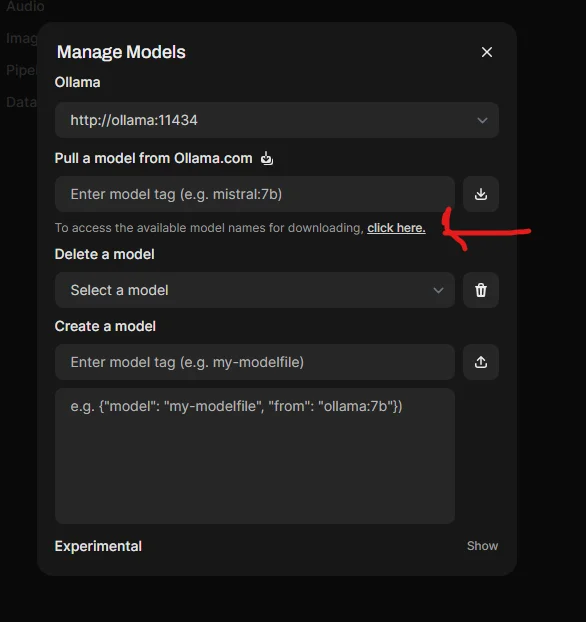586x622 pixels.
Task: Click the upload icon next to my-modelfile field
Action: (x=480, y=362)
